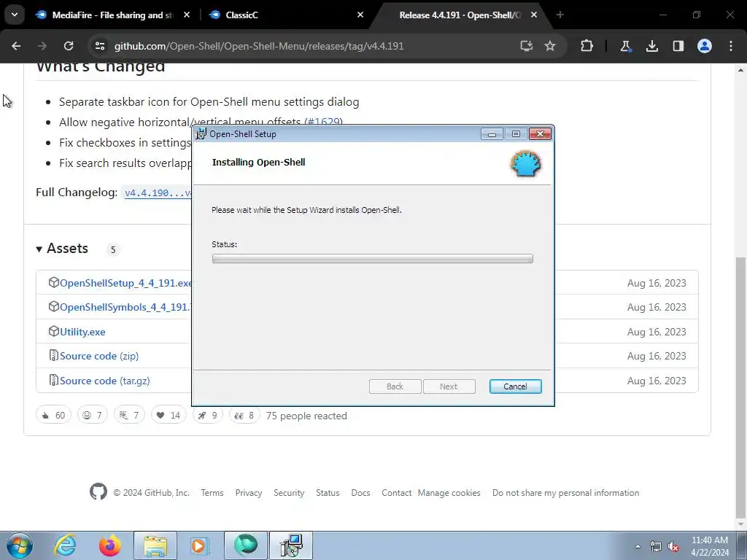Open the Docs footer link
Image resolution: width=747 pixels, height=560 pixels.
pyautogui.click(x=360, y=493)
